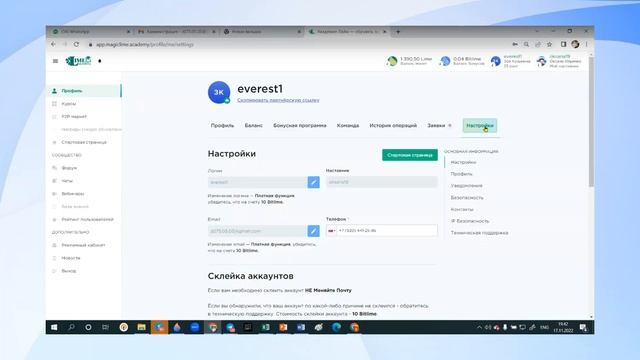The width and height of the screenshot is (640, 360).
Task: Open Word from the taskbar
Action: [301, 327]
